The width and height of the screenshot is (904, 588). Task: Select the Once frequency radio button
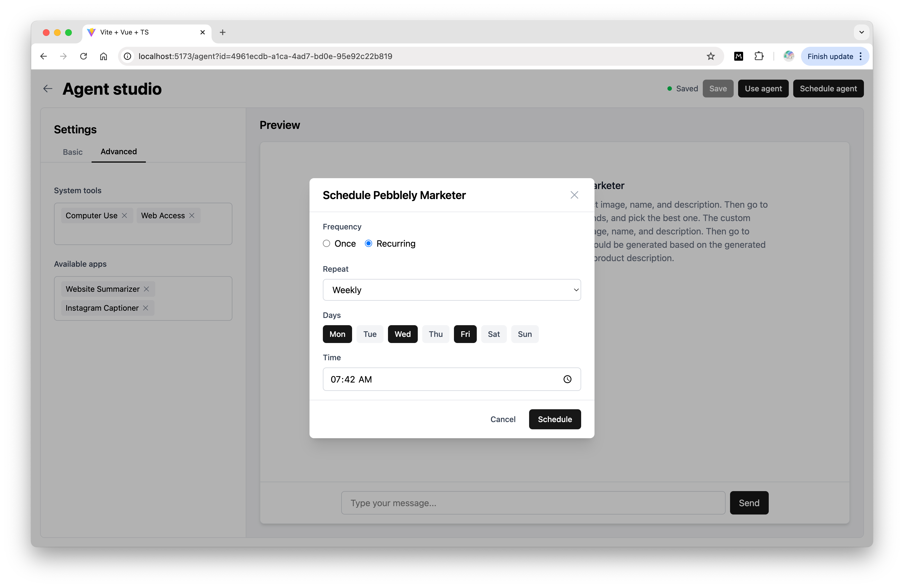pyautogui.click(x=326, y=244)
